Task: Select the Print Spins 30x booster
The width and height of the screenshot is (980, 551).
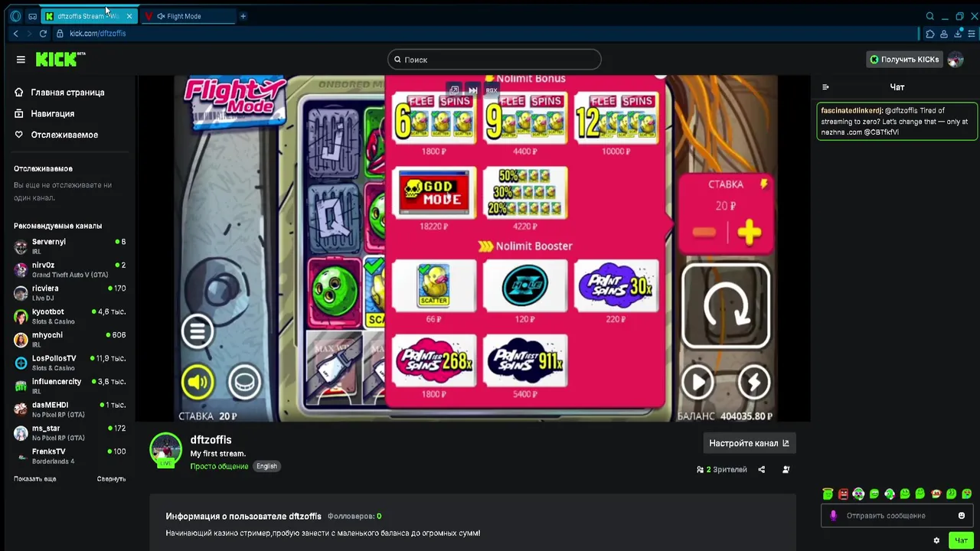Action: click(x=616, y=285)
